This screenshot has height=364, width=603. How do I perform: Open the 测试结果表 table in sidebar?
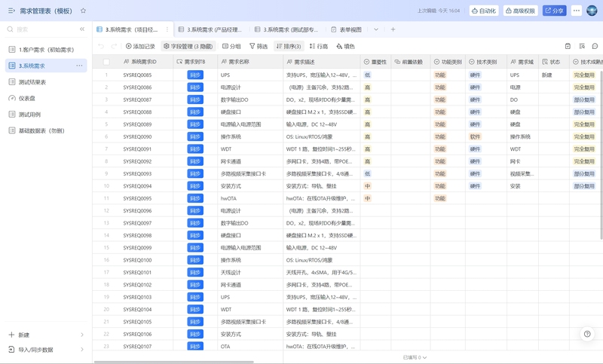coord(46,82)
